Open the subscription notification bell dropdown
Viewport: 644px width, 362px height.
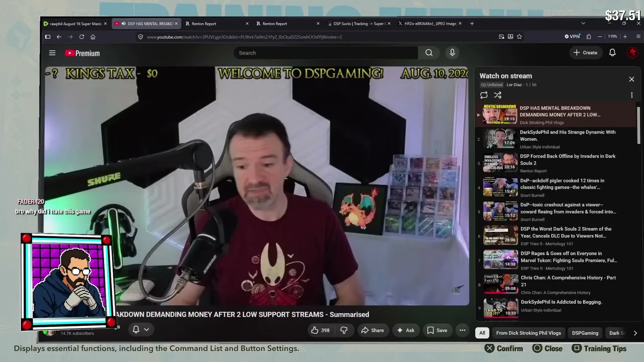point(140,330)
